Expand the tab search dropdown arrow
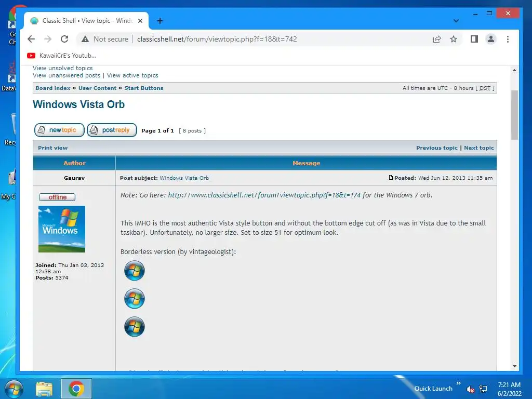 (x=456, y=21)
